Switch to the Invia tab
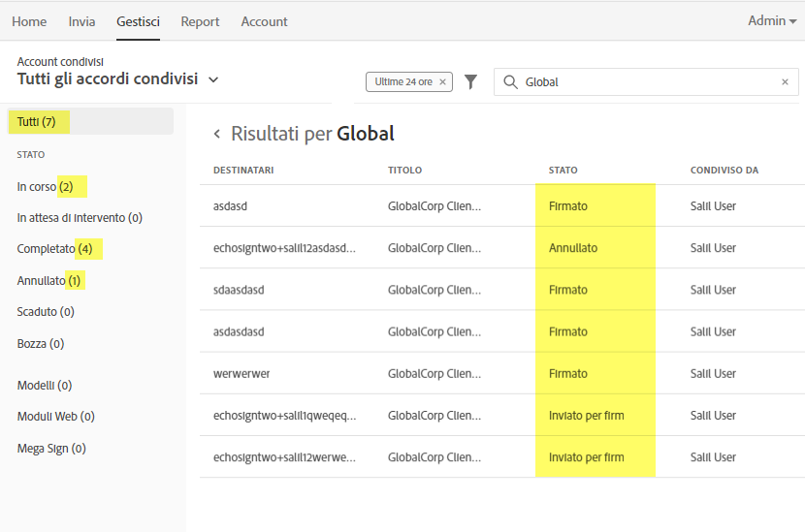 81,21
